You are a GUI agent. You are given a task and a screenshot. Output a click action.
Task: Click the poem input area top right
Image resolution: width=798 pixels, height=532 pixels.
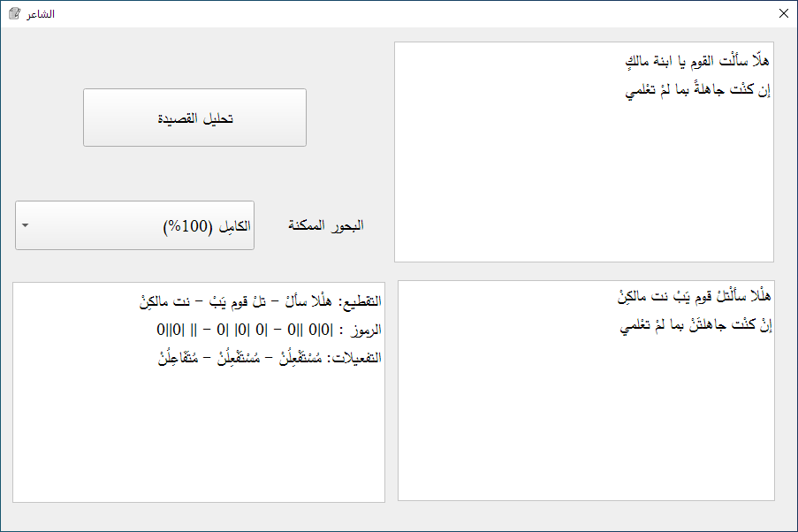tap(583, 150)
